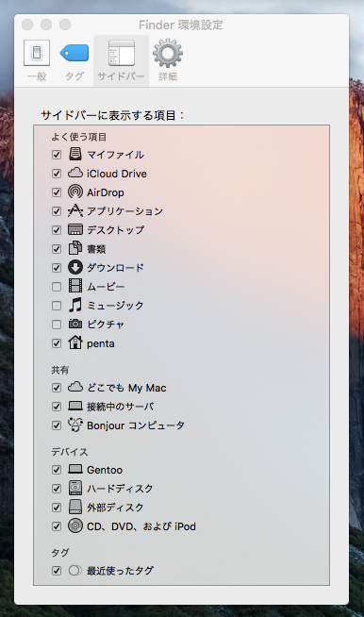Click the penta house icon
This screenshot has height=617, width=364.
75,342
